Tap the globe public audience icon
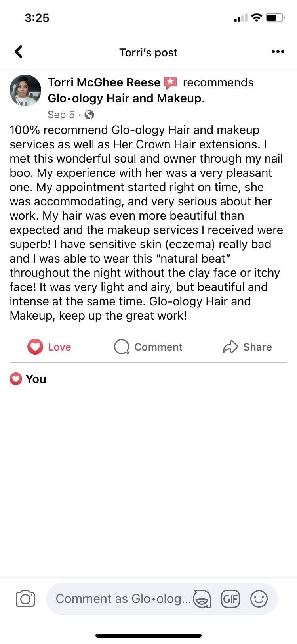The image size is (297, 644). [89, 115]
